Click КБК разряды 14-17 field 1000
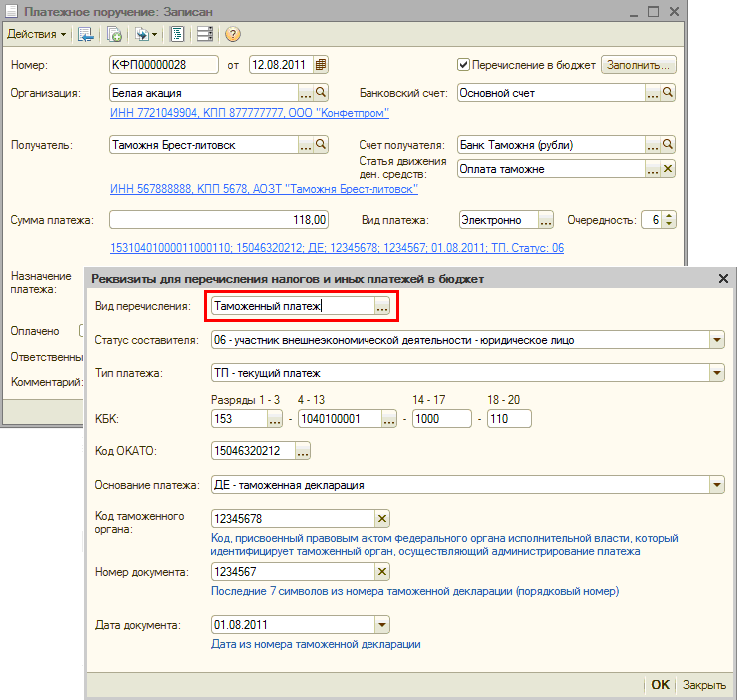Image resolution: width=737 pixels, height=700 pixels. [441, 418]
